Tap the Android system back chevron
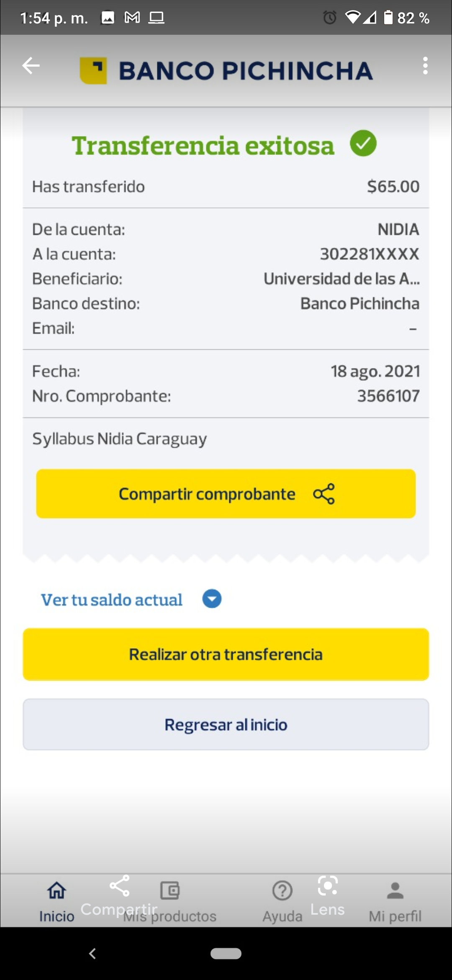 click(92, 954)
